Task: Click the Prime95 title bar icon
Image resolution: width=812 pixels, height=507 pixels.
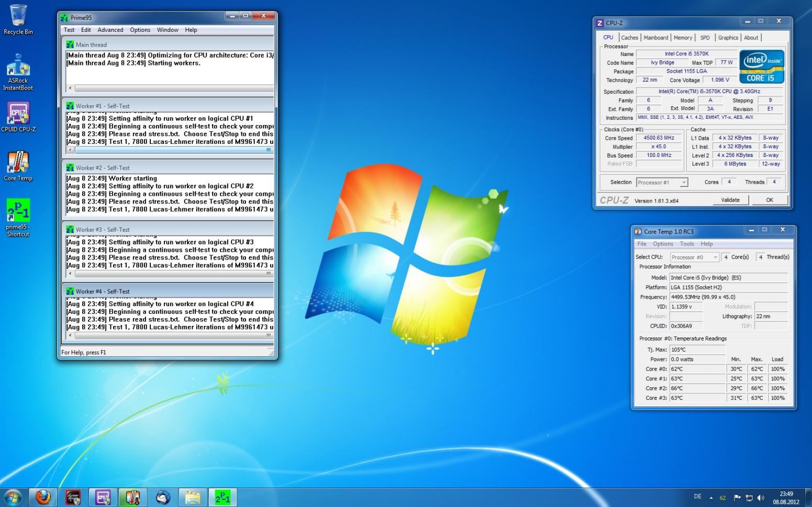Action: [64, 17]
